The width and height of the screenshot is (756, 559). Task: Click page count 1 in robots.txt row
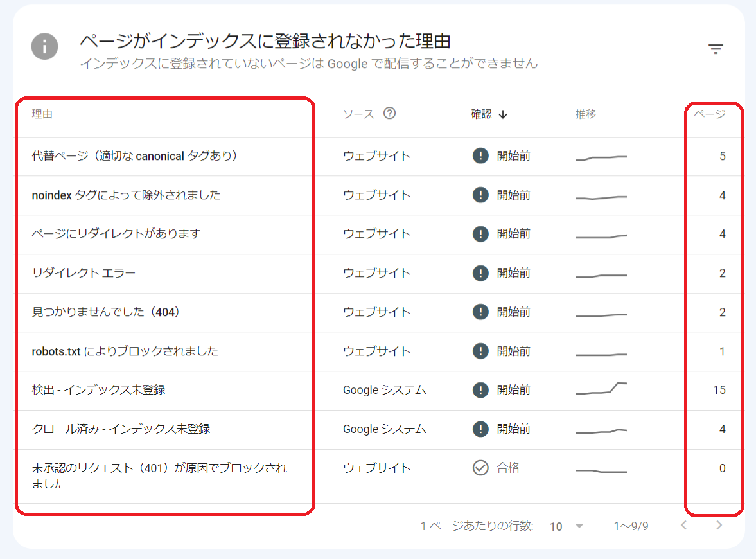(x=722, y=351)
